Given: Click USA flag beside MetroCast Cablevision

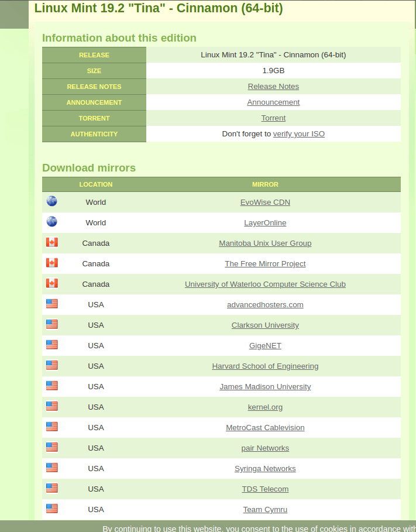Looking at the screenshot, I should [52, 427].
